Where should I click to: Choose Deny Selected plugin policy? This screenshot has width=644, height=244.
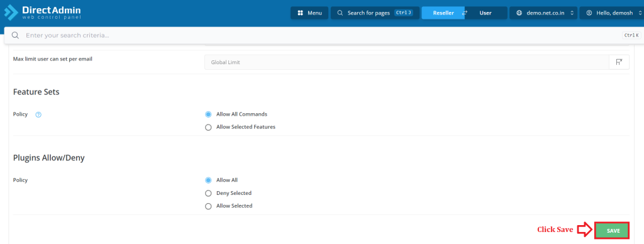(x=208, y=193)
